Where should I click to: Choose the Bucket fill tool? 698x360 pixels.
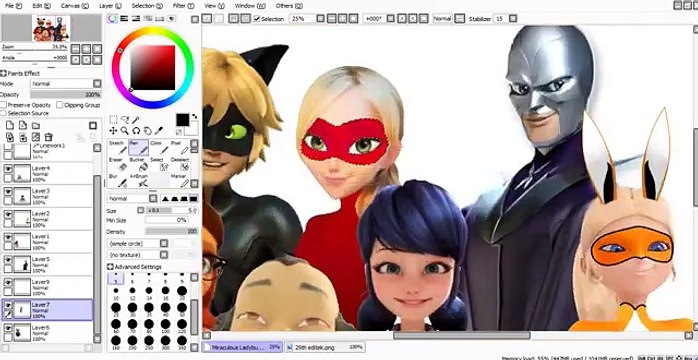click(x=138, y=164)
